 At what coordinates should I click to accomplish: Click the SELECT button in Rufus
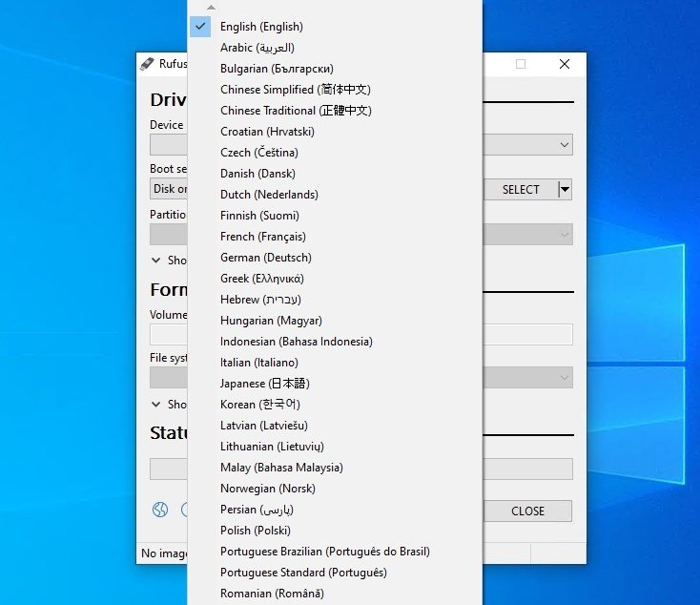tap(521, 190)
